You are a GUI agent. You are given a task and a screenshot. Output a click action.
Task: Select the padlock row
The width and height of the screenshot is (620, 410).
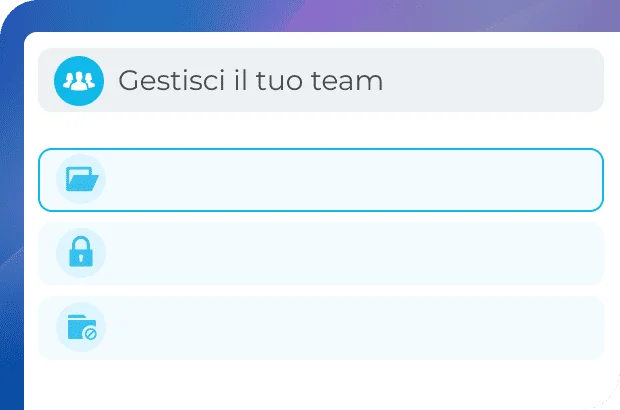320,254
